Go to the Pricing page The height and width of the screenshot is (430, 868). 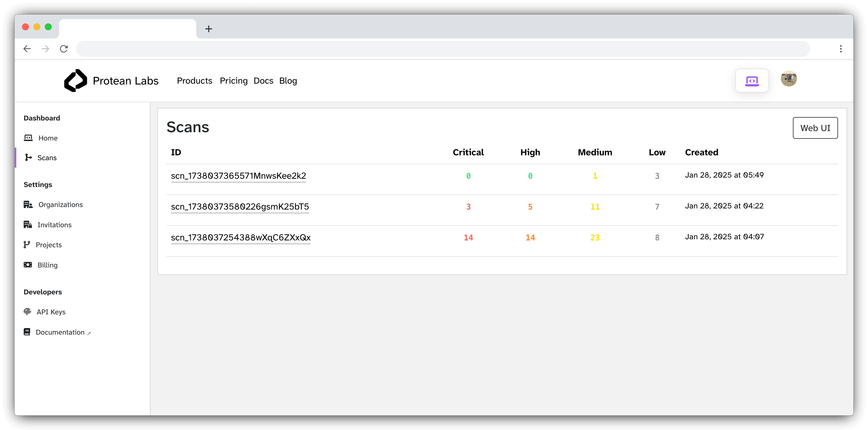click(x=234, y=81)
